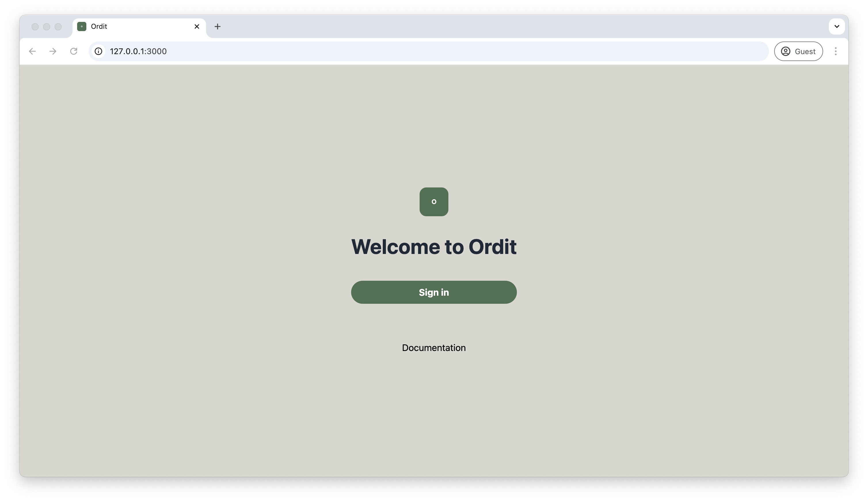Screen dimensions: 868x501
Task: Open the browser three-dot menu
Action: [x=836, y=51]
